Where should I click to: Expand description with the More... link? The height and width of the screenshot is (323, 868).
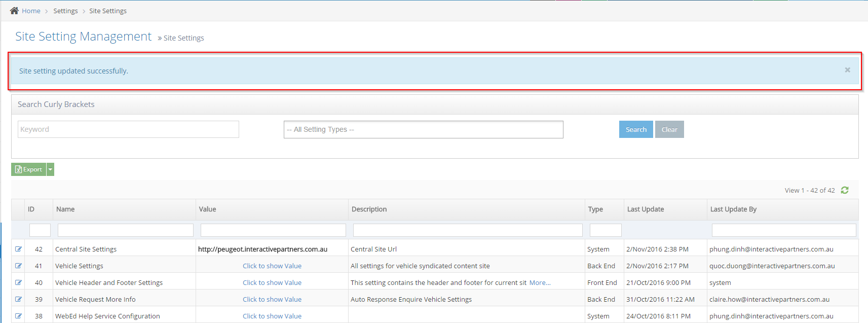click(x=540, y=282)
